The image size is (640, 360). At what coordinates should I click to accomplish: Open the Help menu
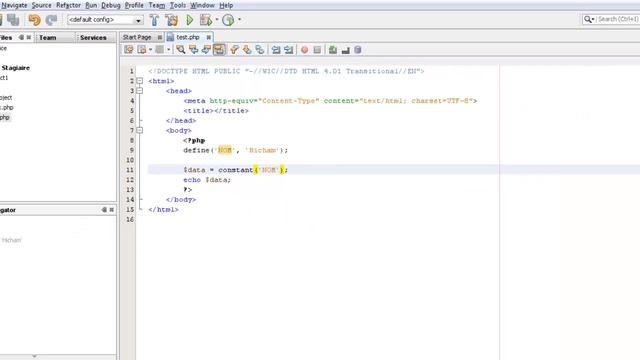[226, 5]
